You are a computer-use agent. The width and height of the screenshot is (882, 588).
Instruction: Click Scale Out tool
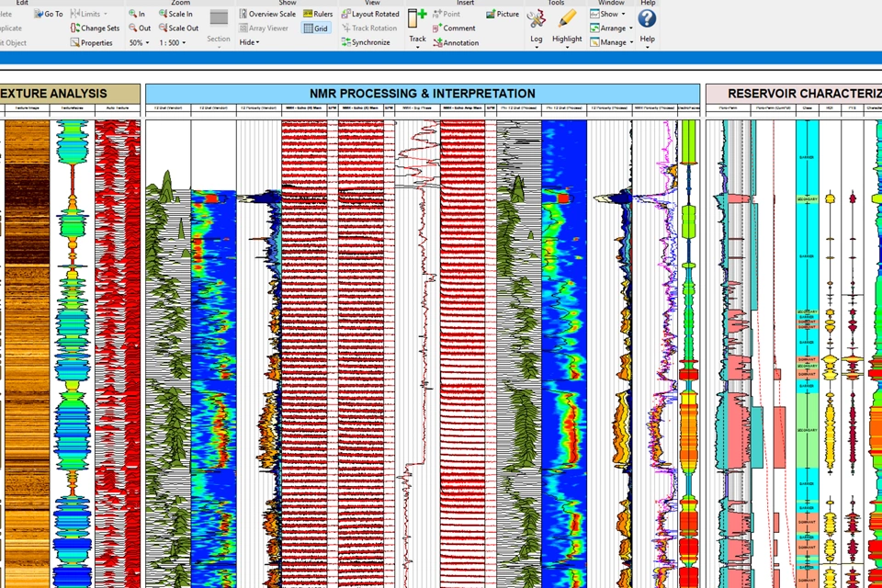pos(179,28)
